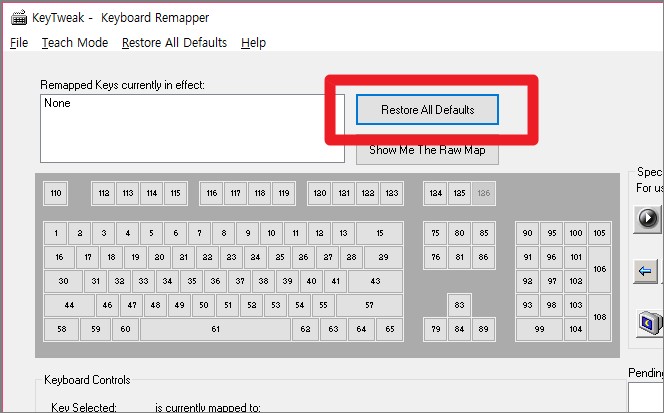Select key 30 on the keyboard layout
The width and height of the screenshot is (664, 413).
tap(63, 281)
